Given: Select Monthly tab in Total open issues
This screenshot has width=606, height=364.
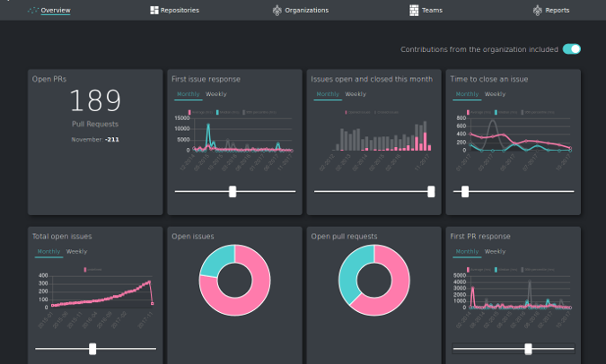Looking at the screenshot, I should pos(48,252).
